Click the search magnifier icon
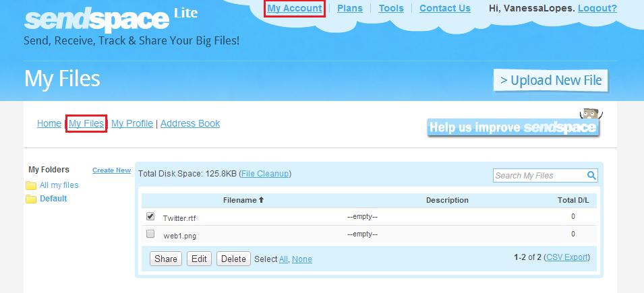This screenshot has width=644, height=293. tap(591, 176)
